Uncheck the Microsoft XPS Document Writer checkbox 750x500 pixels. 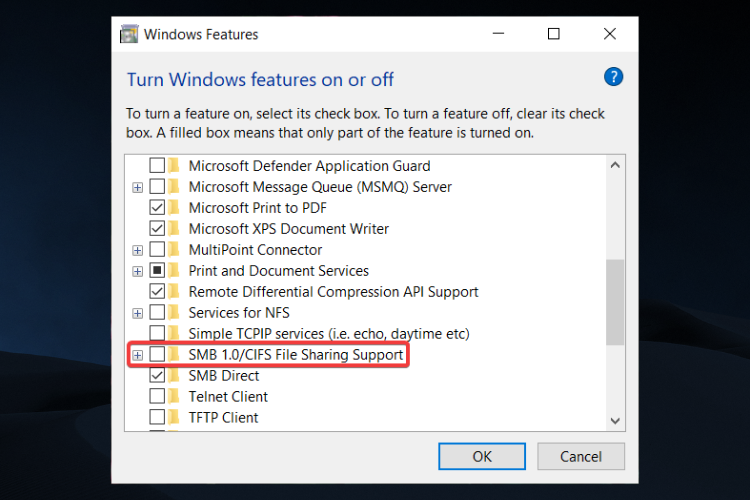(x=157, y=229)
